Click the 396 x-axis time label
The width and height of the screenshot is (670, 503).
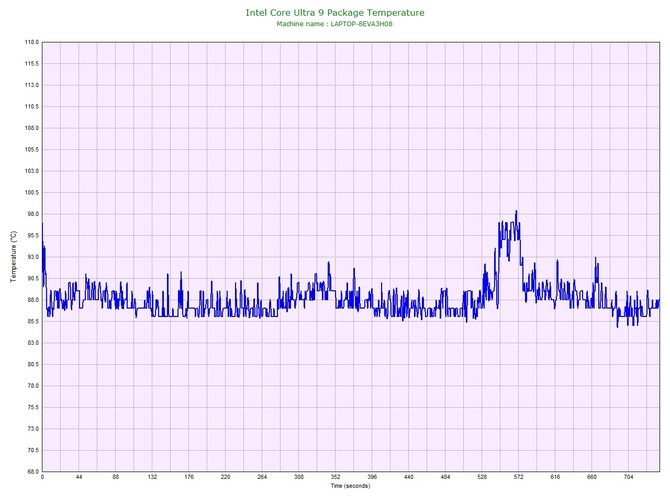[x=372, y=477]
